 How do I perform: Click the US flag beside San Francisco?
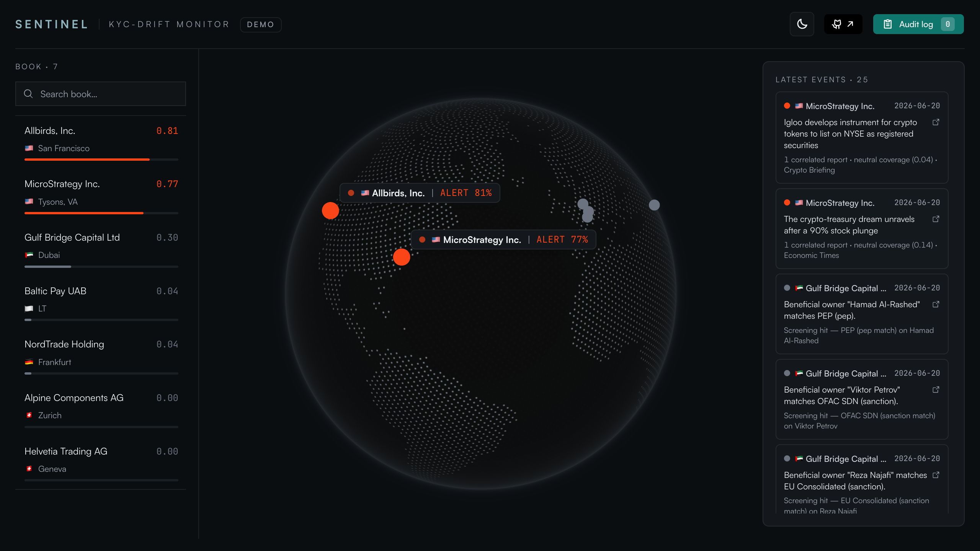click(29, 148)
